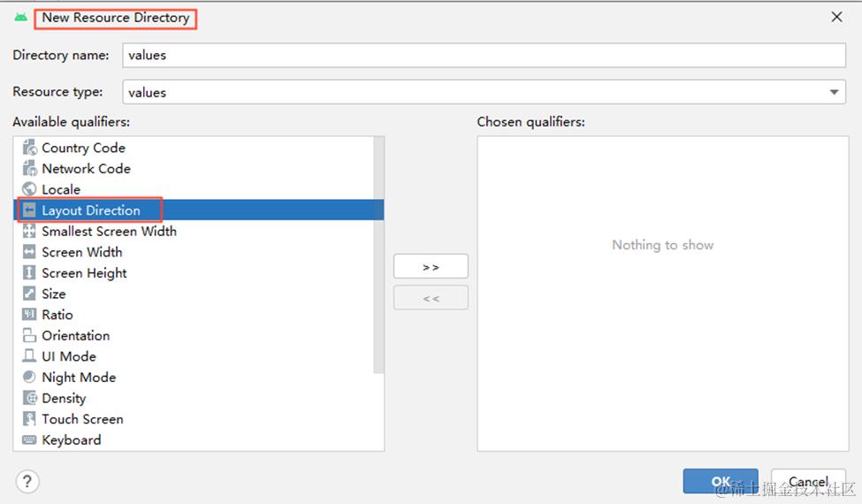Select Screen Height qualifier text
862x504 pixels.
pyautogui.click(x=84, y=273)
